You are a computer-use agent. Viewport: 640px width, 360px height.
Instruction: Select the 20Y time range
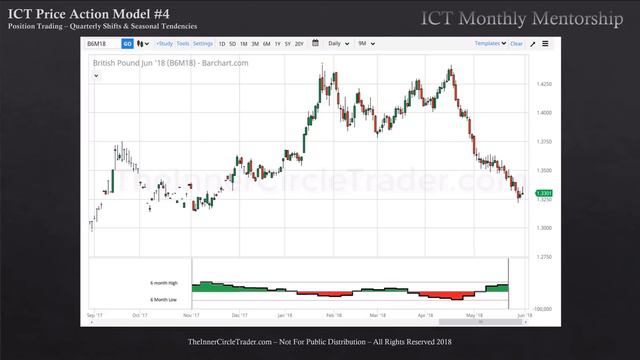click(x=299, y=44)
